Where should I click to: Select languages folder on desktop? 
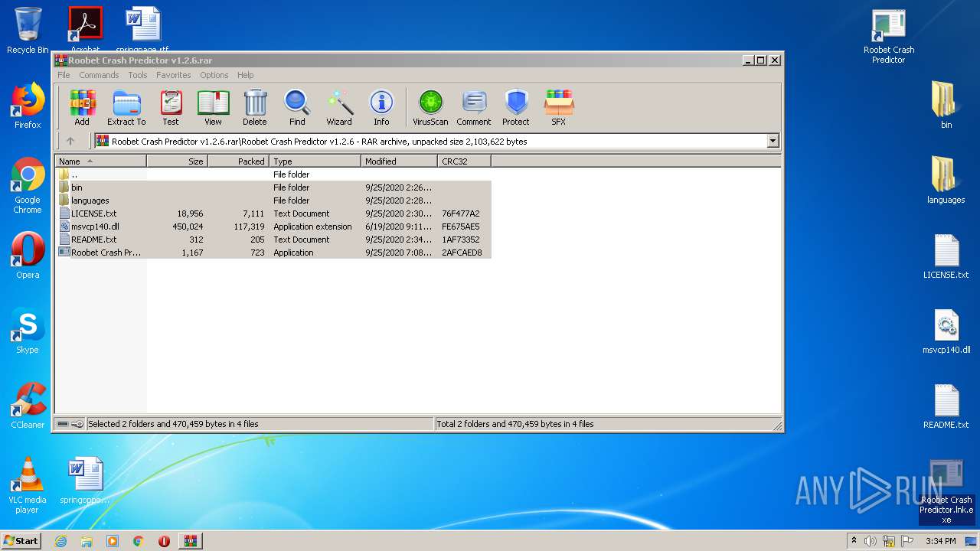[x=946, y=180]
